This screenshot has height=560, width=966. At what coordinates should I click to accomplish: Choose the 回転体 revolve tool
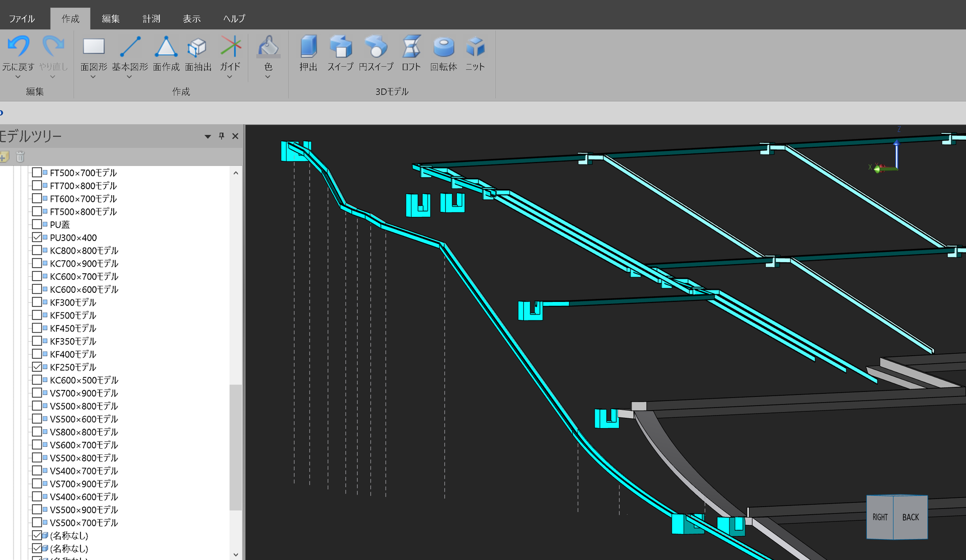443,47
